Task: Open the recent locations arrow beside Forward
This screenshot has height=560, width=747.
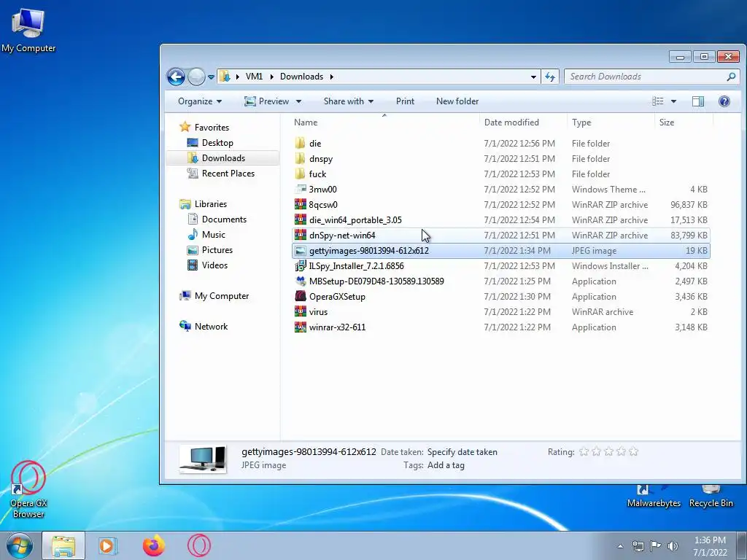Action: (x=211, y=77)
